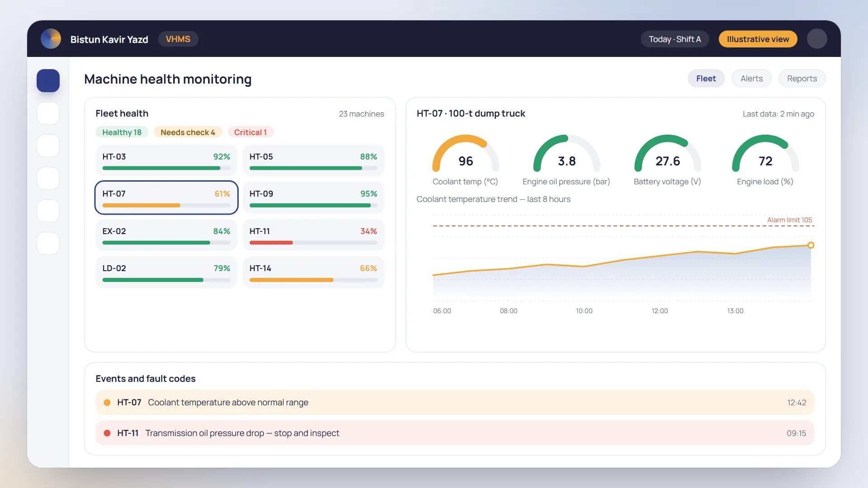Viewport: 868px width, 488px height.
Task: Switch to the Alerts tab
Action: tap(751, 79)
